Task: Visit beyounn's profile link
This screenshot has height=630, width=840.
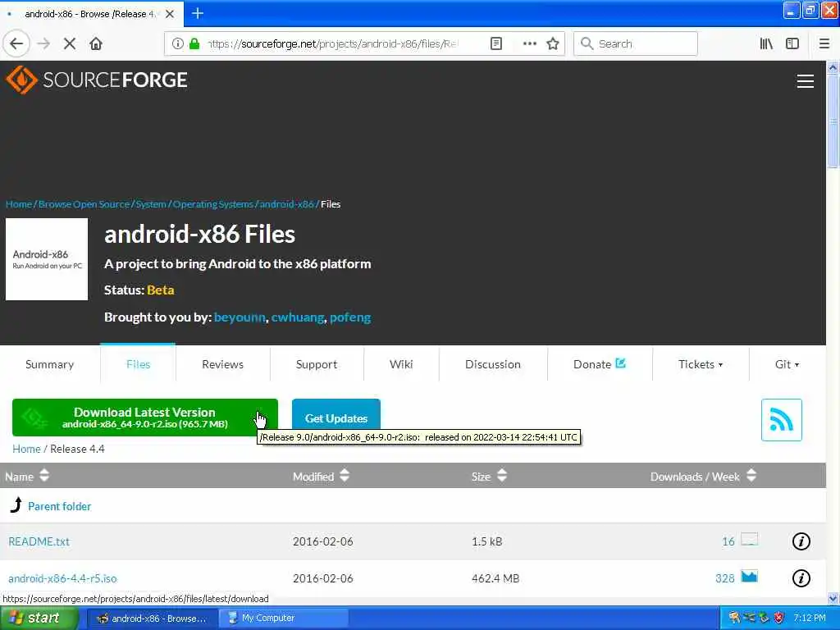Action: coord(240,317)
